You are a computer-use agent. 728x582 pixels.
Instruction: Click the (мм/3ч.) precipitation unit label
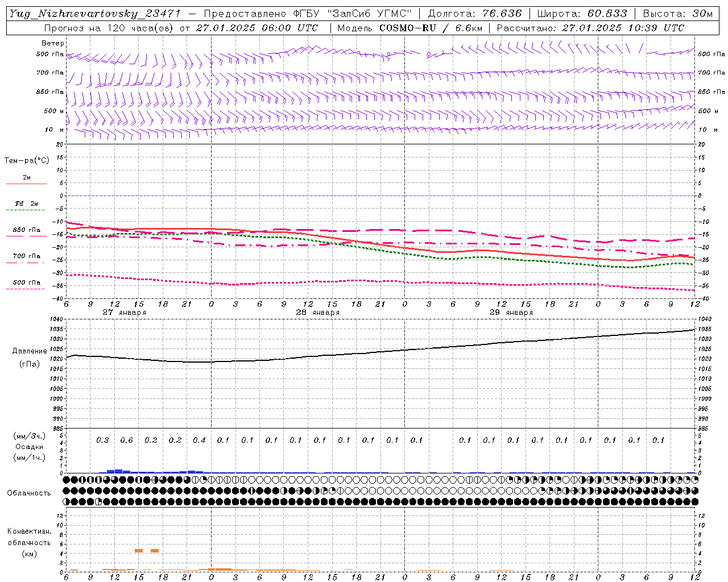[x=29, y=436]
